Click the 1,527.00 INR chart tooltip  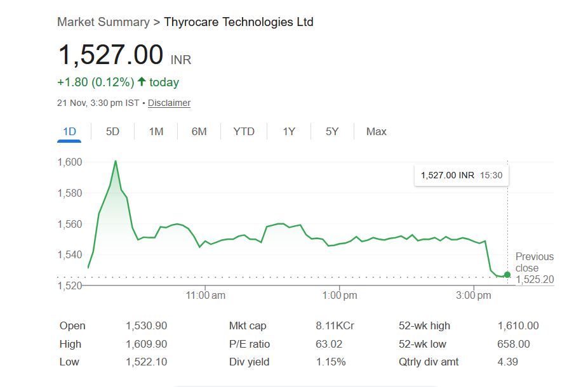(461, 175)
